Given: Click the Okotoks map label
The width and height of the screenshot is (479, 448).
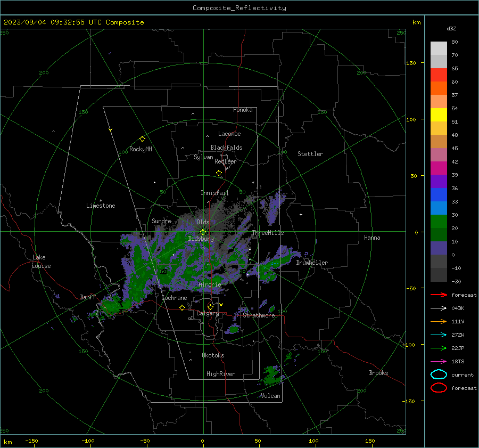Looking at the screenshot, I should pos(213,355).
